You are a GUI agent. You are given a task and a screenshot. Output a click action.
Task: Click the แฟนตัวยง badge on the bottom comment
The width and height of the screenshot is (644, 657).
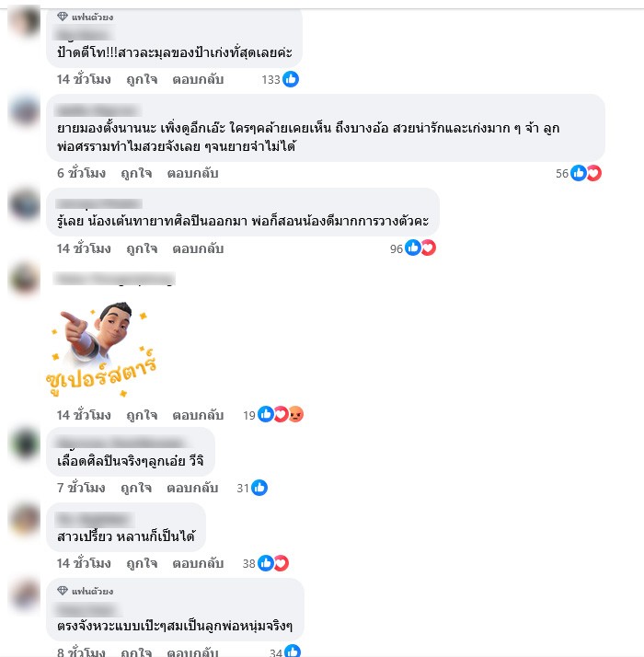(x=86, y=592)
